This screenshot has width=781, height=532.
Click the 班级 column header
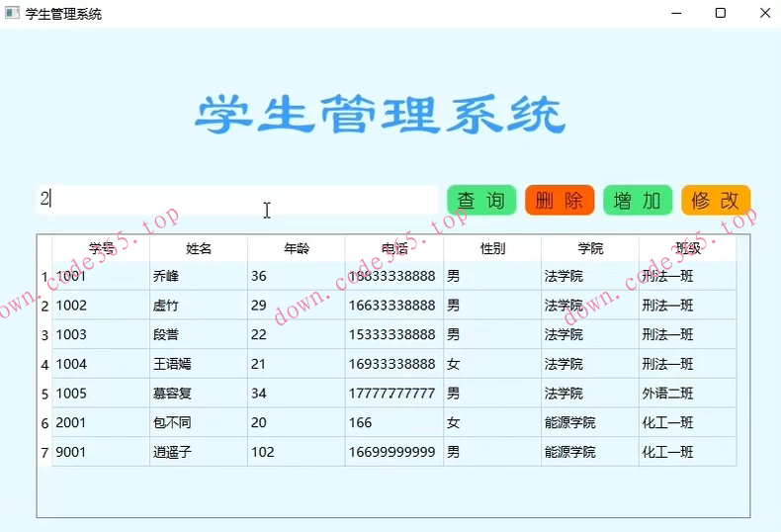point(688,248)
